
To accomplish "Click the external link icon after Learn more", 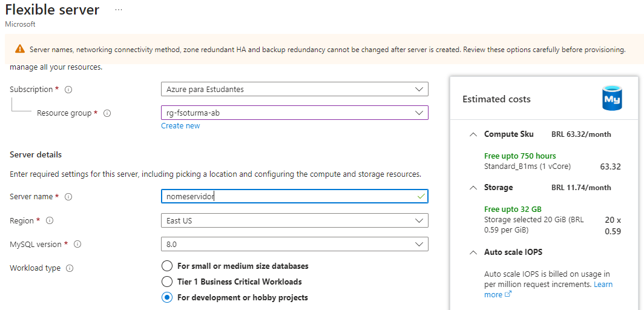I will pos(508,294).
